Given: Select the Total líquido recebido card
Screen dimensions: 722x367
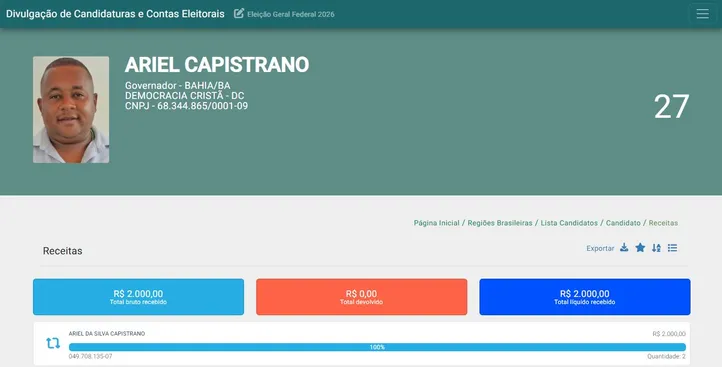Looking at the screenshot, I should pos(585,297).
